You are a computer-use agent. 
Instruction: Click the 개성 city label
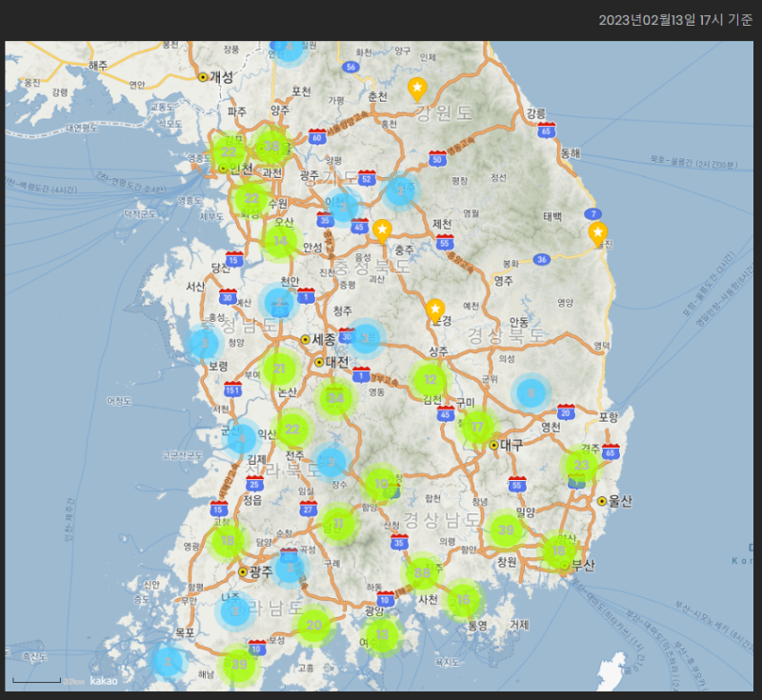(x=221, y=77)
